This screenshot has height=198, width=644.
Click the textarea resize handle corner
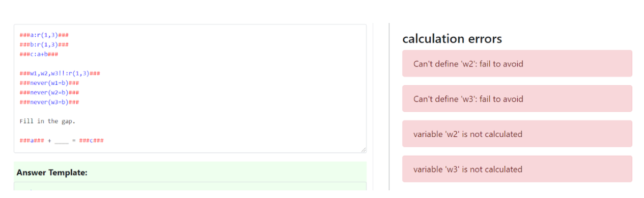[x=363, y=150]
